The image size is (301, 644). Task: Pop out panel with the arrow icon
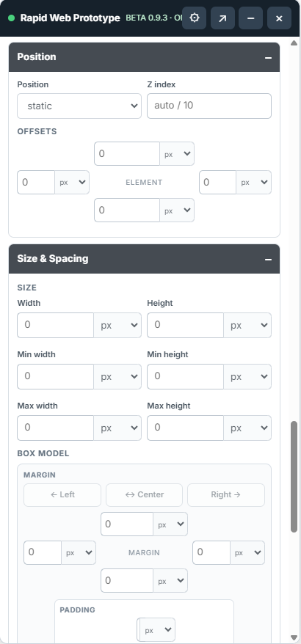tap(222, 18)
